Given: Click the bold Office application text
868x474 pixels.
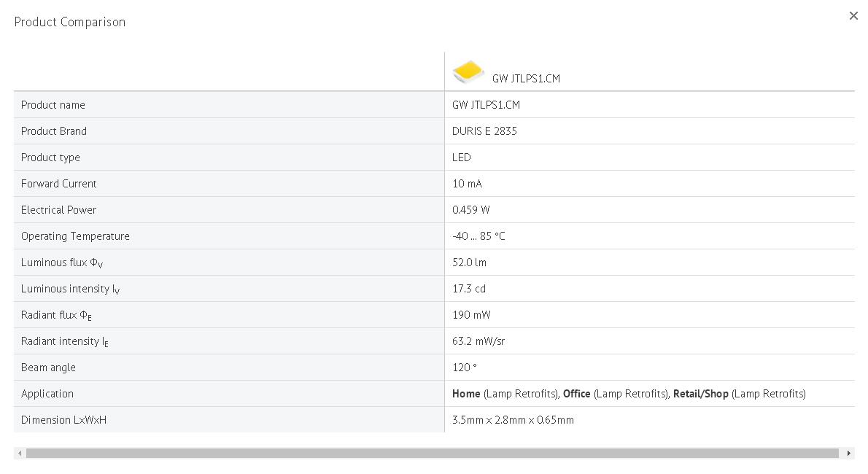Looking at the screenshot, I should [x=577, y=394].
